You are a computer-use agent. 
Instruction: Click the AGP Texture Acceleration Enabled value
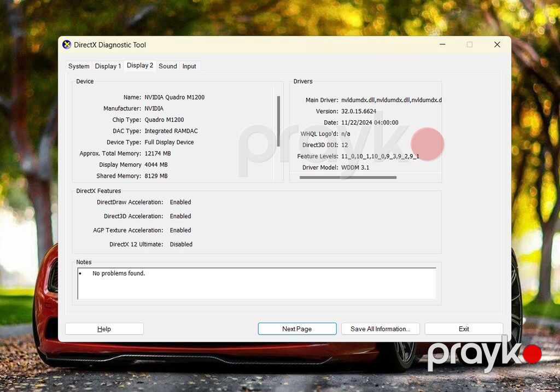click(x=180, y=230)
